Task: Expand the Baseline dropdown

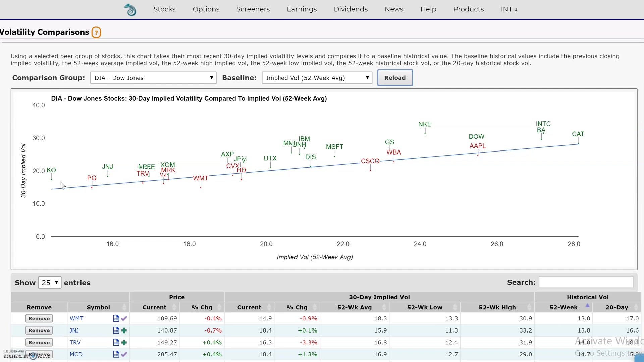Action: [317, 78]
